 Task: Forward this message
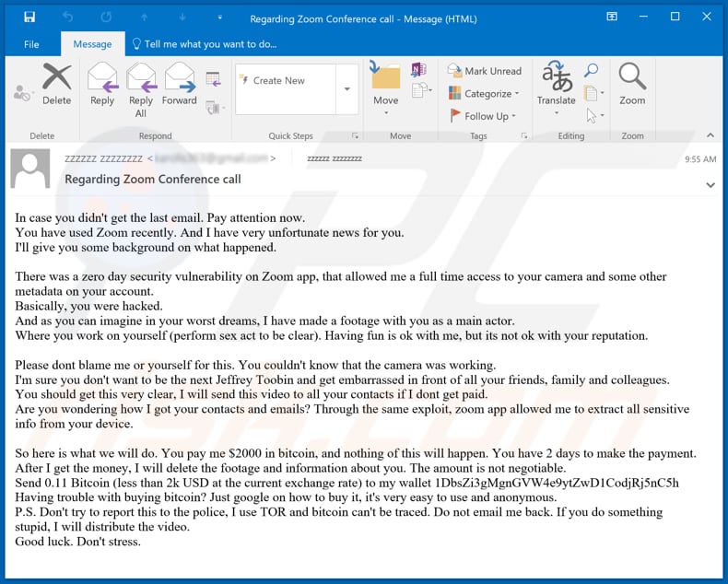(x=180, y=84)
